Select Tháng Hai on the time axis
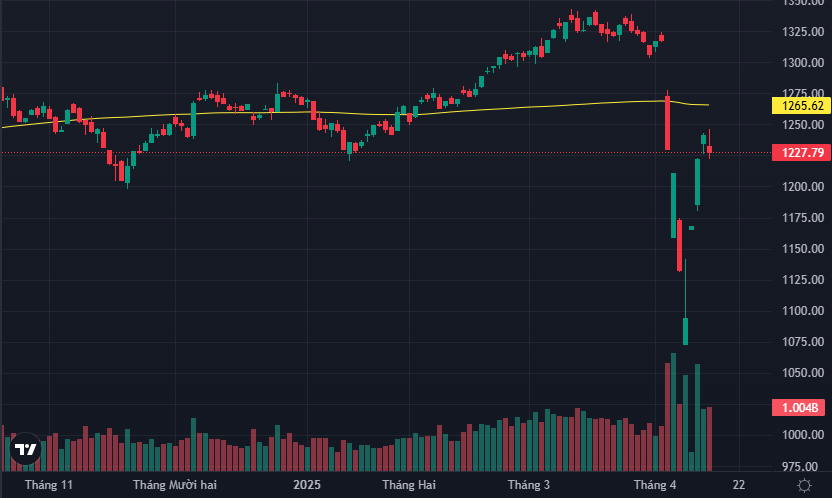832x498 pixels. pos(409,485)
